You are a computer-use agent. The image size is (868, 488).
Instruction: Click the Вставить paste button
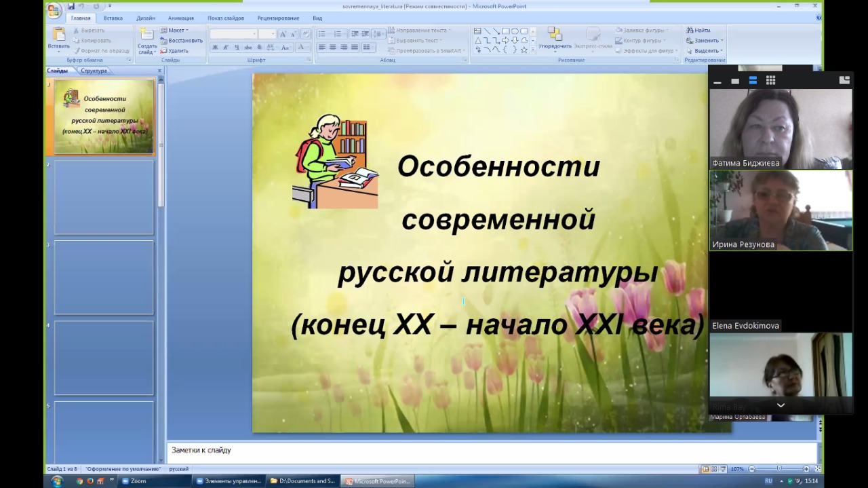pos(58,39)
